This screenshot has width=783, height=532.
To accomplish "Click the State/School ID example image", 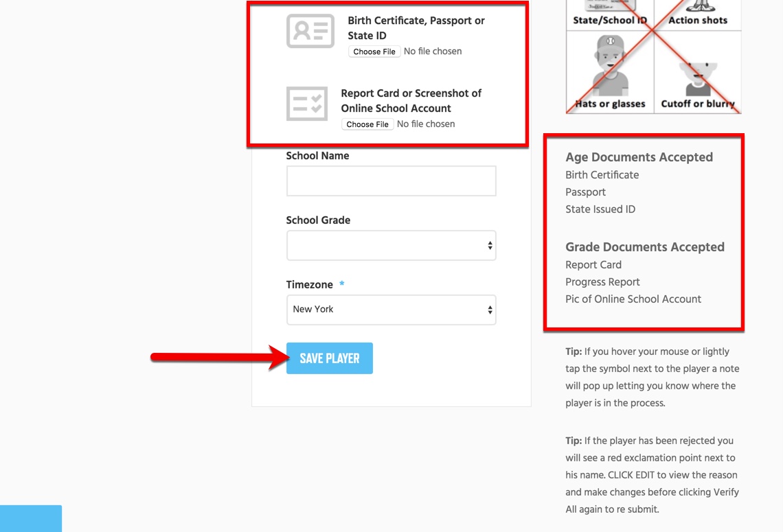I will [x=610, y=14].
